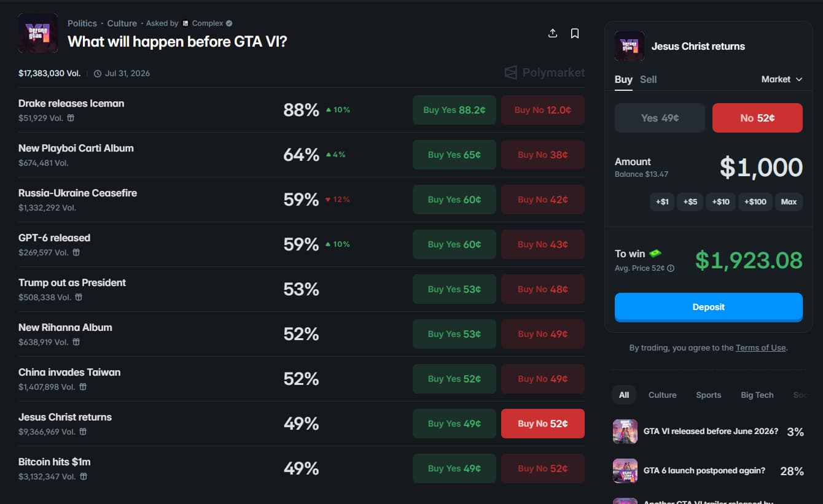Click the Polymarket logo watermark

544,72
